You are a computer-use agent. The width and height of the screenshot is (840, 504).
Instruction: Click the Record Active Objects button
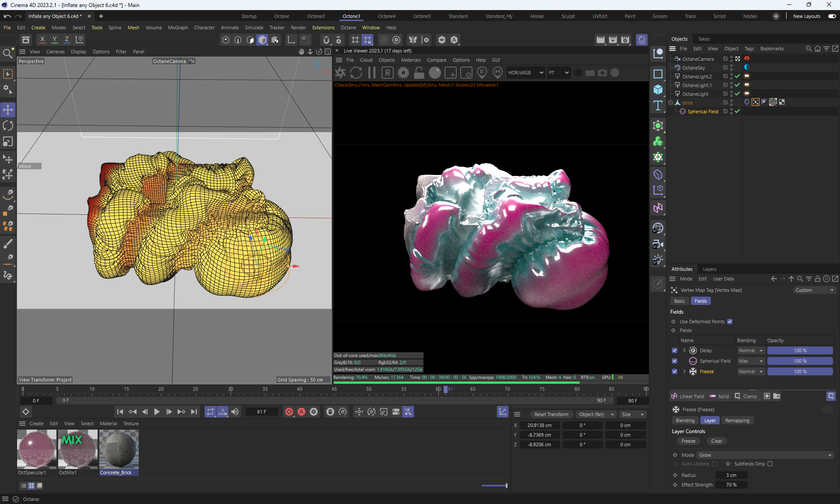(x=289, y=412)
